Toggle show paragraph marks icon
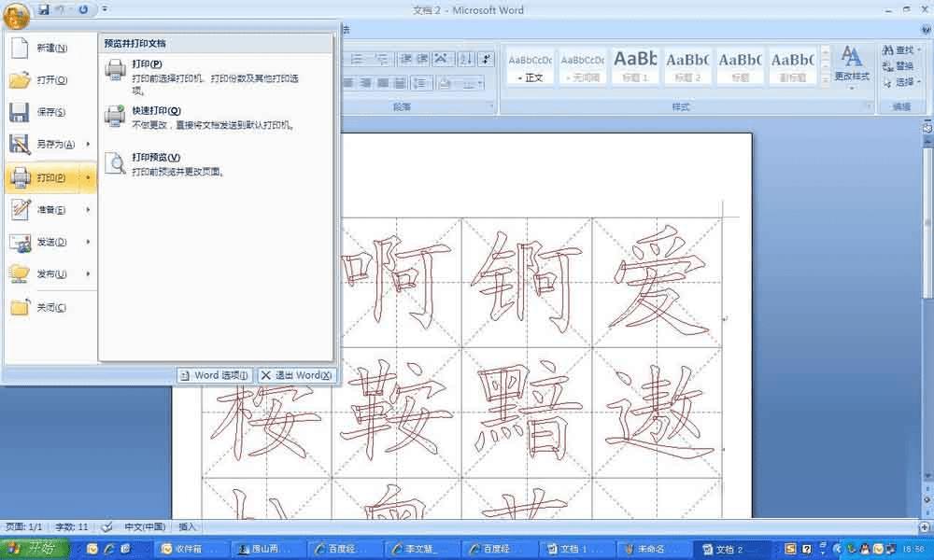Screen dimensions: 934x560 (486, 58)
